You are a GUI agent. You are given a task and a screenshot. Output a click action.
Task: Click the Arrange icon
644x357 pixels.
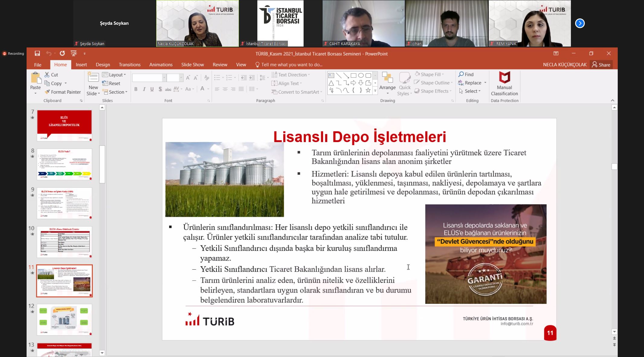click(x=387, y=77)
